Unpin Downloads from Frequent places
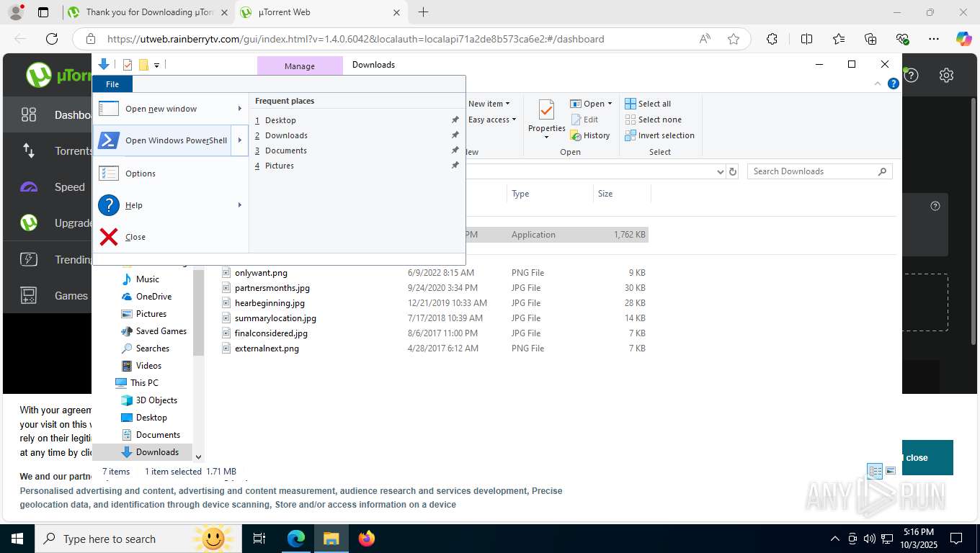This screenshot has width=980, height=553. 455,135
